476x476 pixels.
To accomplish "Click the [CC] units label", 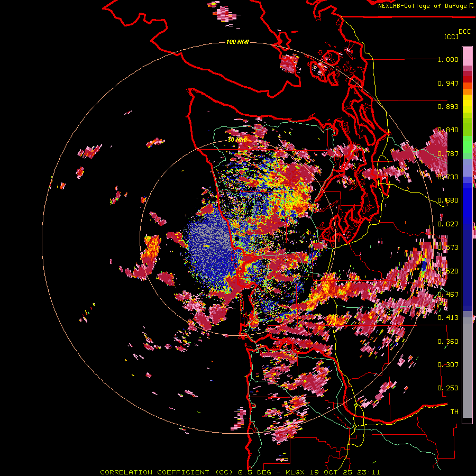I will tap(452, 36).
